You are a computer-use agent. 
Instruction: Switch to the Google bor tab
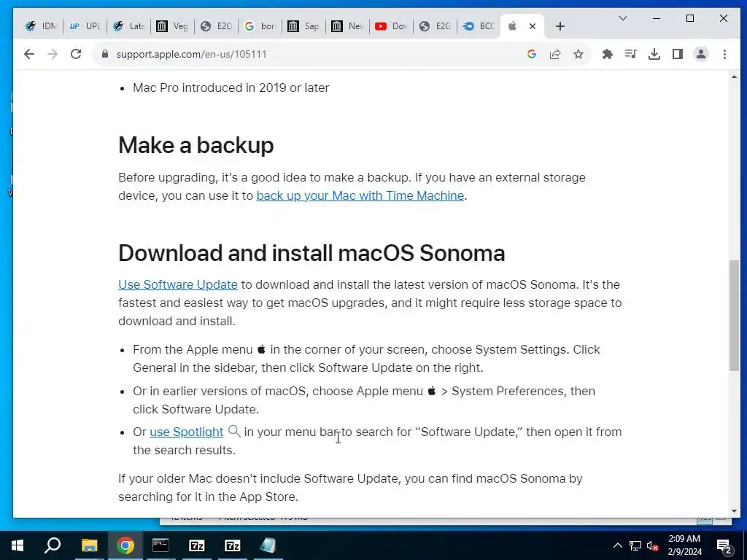point(260,26)
